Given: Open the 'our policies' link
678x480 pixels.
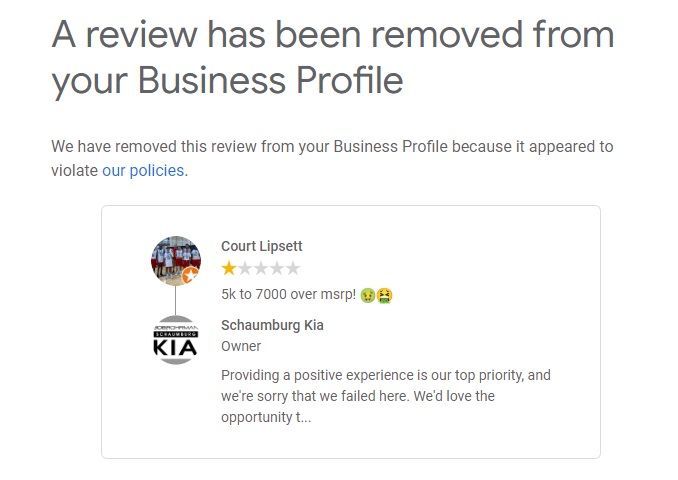Looking at the screenshot, I should click(x=143, y=170).
